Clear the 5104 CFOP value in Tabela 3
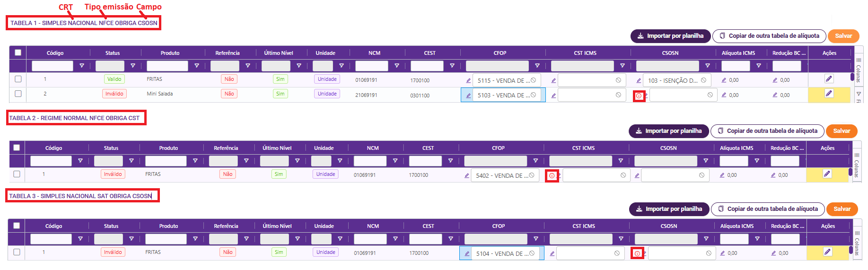Image resolution: width=868 pixels, height=270 pixels. point(532,253)
